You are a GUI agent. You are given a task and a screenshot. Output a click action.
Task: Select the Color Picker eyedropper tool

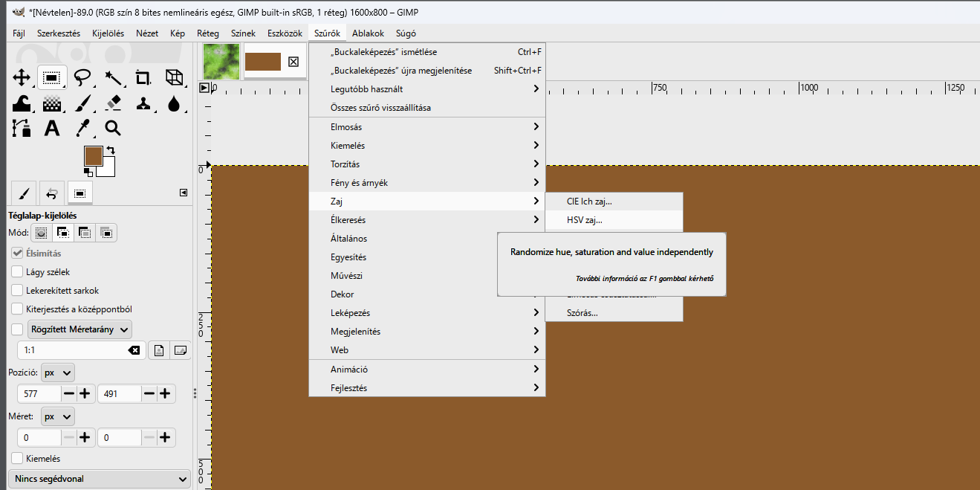click(82, 128)
